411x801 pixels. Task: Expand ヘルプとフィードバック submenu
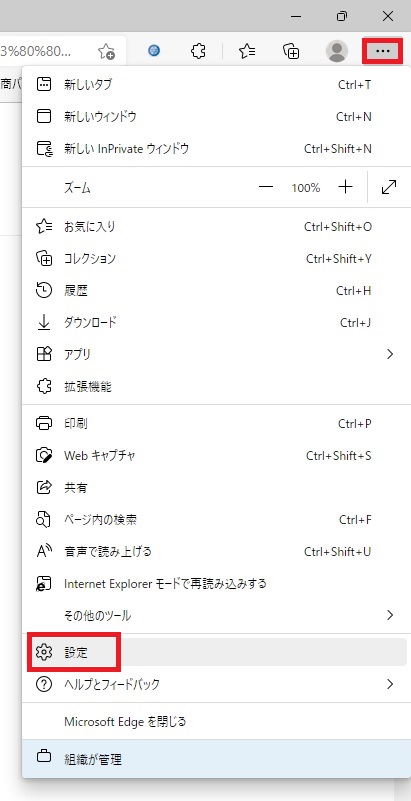[390, 684]
